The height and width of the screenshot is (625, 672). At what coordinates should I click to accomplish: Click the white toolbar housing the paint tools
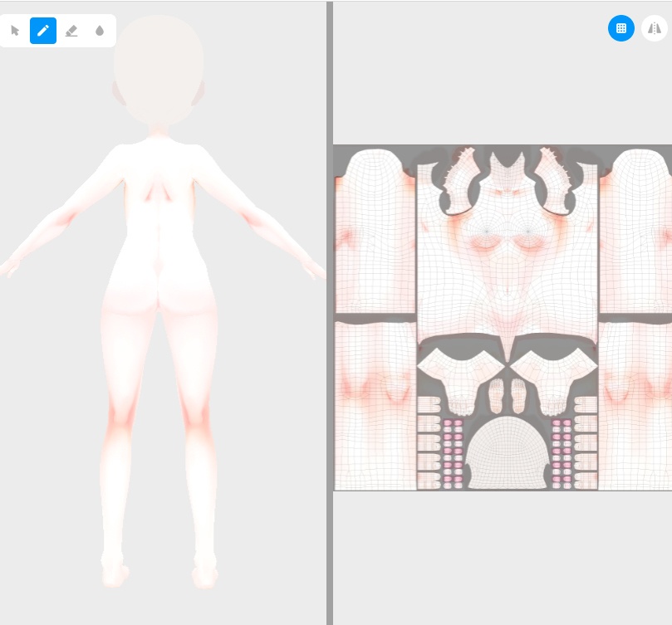tap(58, 31)
